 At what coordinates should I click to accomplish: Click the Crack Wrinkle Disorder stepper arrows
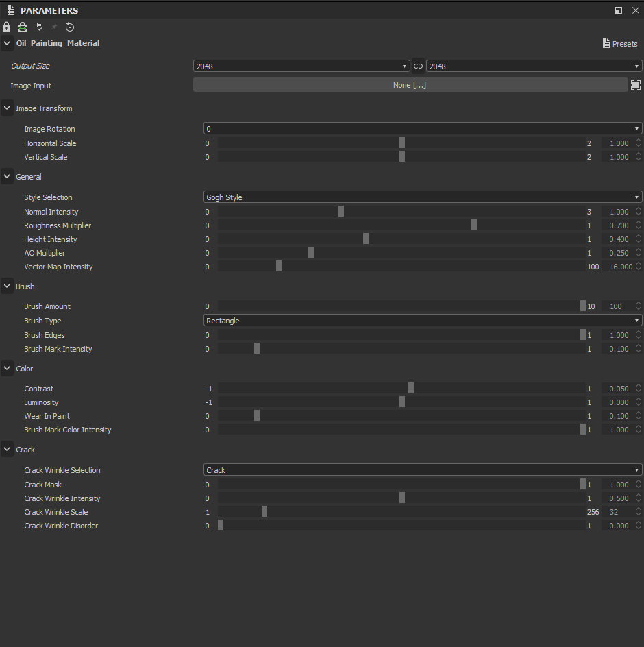(639, 525)
